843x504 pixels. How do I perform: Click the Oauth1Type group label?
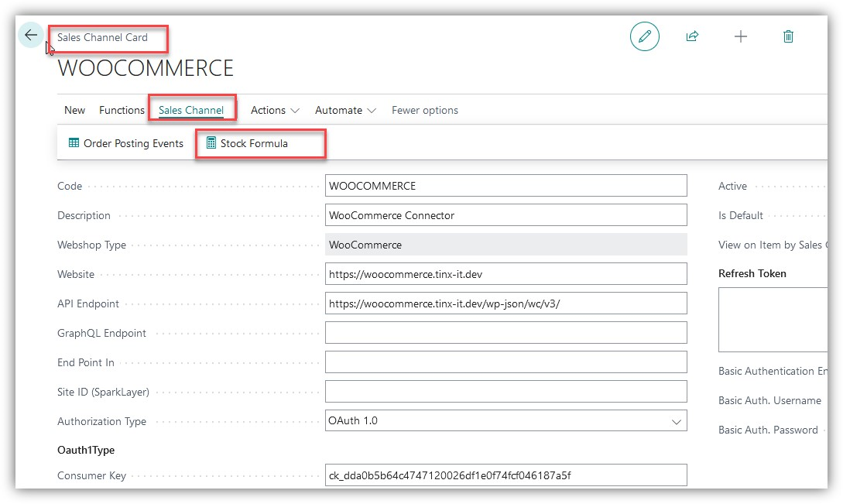coord(86,451)
